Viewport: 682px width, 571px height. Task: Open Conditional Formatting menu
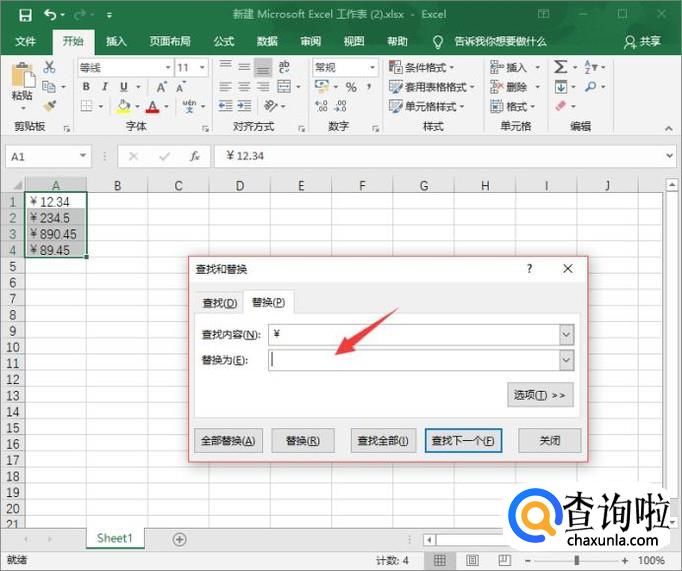[421, 67]
